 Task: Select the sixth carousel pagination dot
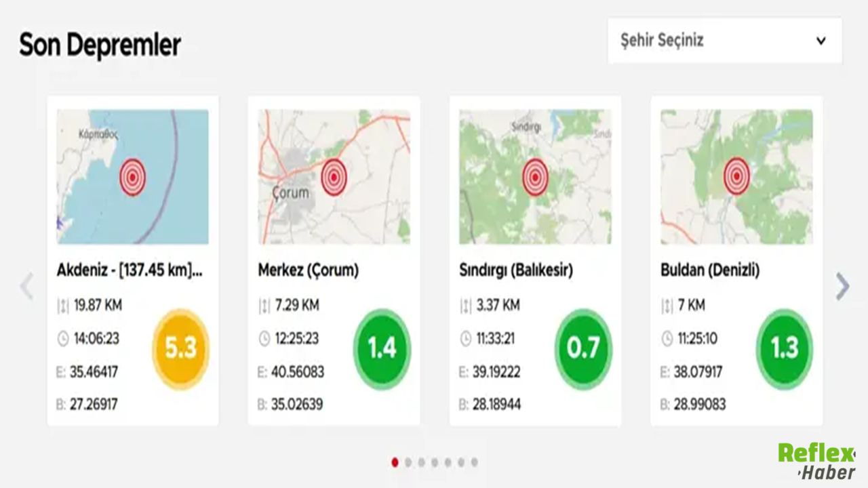click(461, 462)
